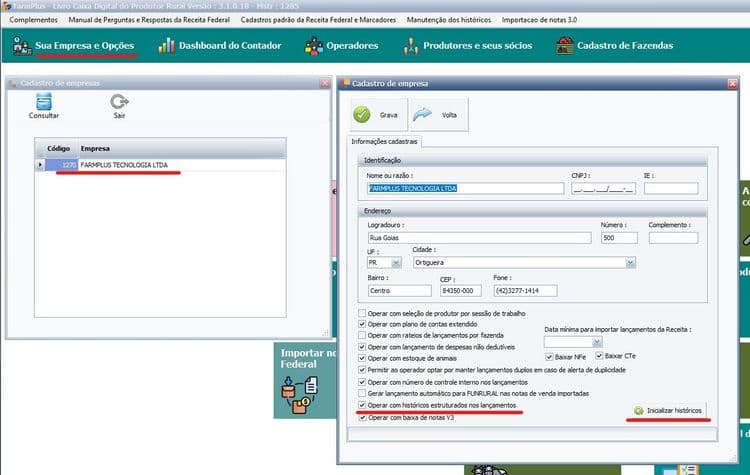Click the CNPJ input field
The width and height of the screenshot is (750, 475).
pos(603,188)
